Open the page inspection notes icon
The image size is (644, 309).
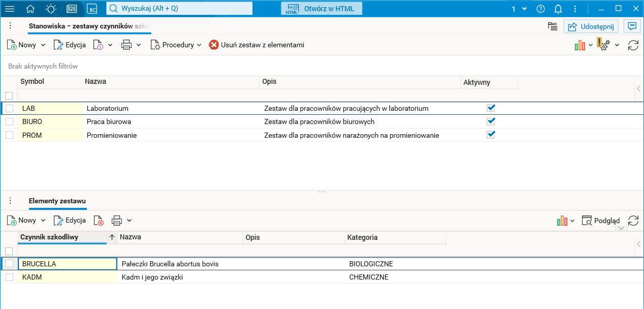pos(552,26)
